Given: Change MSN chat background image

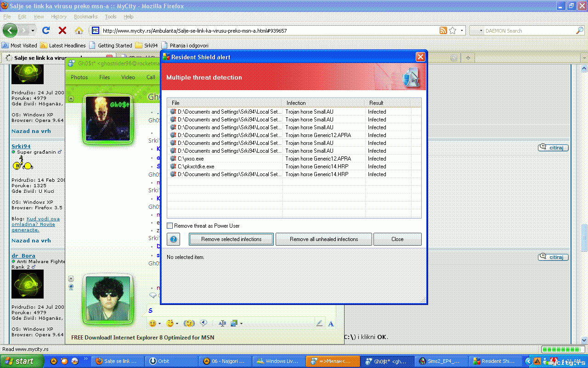Looking at the screenshot, I should click(234, 323).
